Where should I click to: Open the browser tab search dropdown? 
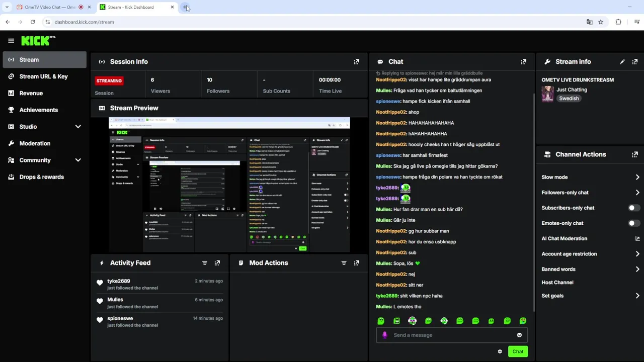[x=7, y=7]
